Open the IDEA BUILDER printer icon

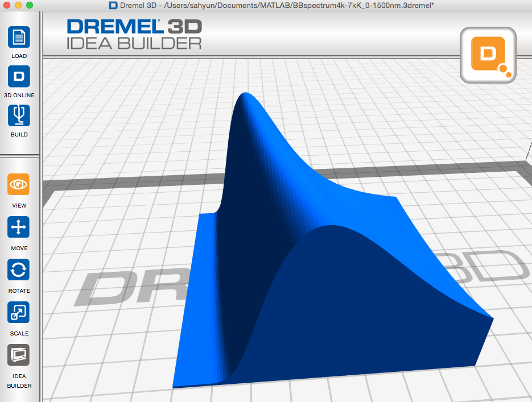point(19,355)
